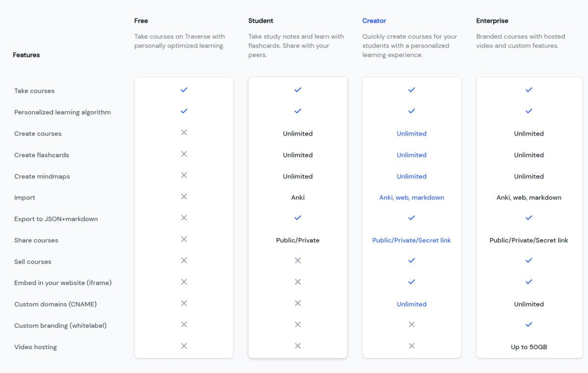The image size is (588, 373).
Task: Expand the Student plan card
Action: coord(297,215)
